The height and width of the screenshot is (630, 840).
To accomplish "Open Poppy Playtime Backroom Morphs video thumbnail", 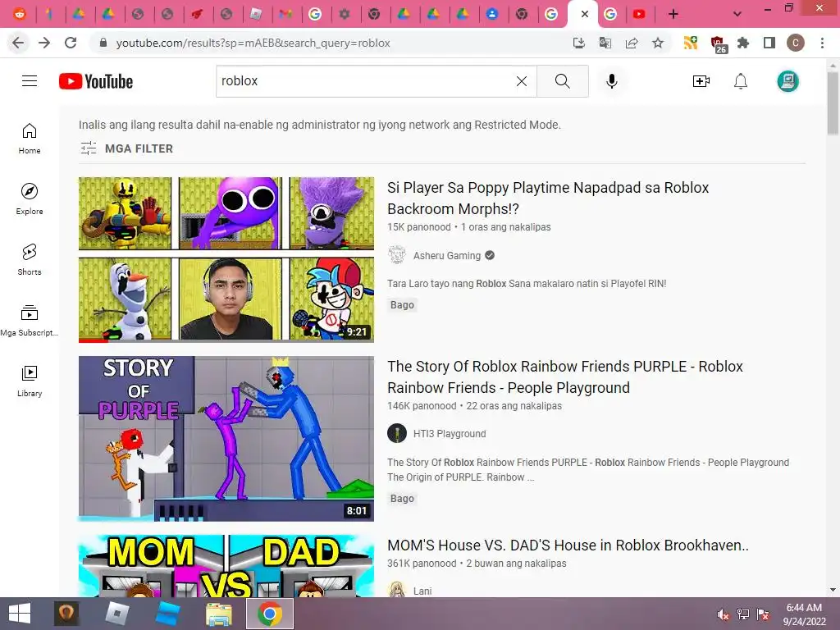I will tap(226, 260).
